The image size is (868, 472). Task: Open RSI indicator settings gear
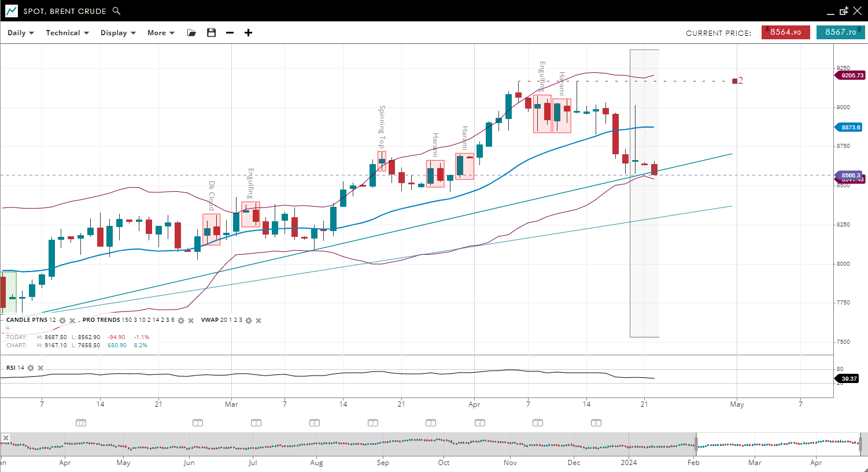click(31, 368)
